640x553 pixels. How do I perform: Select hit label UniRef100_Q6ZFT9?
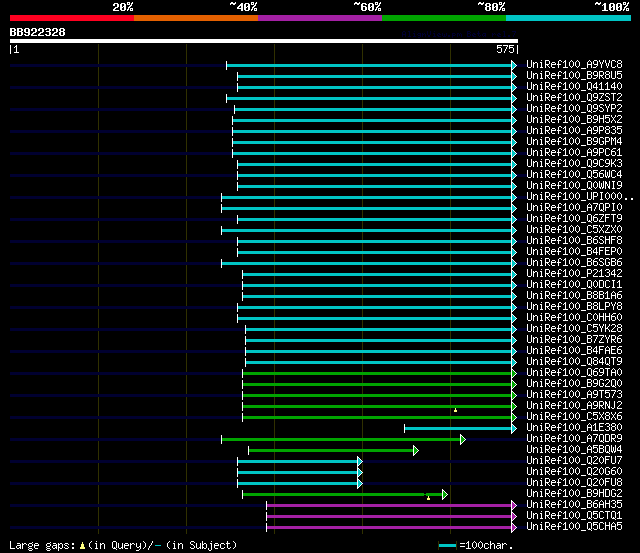tap(574, 219)
